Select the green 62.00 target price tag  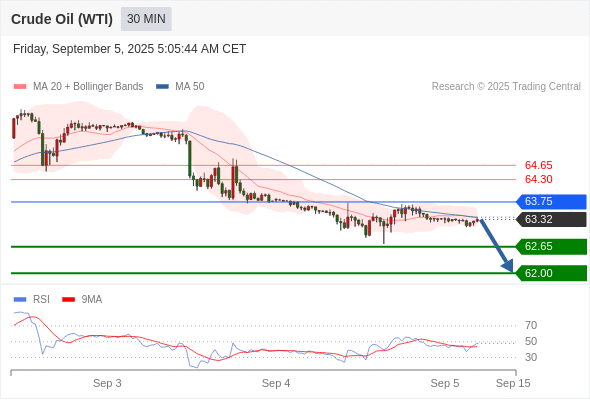point(551,273)
